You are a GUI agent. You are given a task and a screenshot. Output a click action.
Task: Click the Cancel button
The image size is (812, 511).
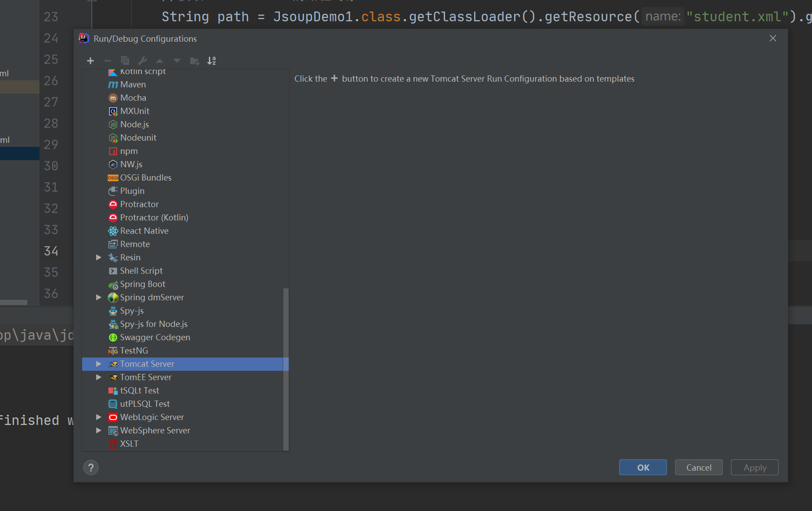click(698, 468)
